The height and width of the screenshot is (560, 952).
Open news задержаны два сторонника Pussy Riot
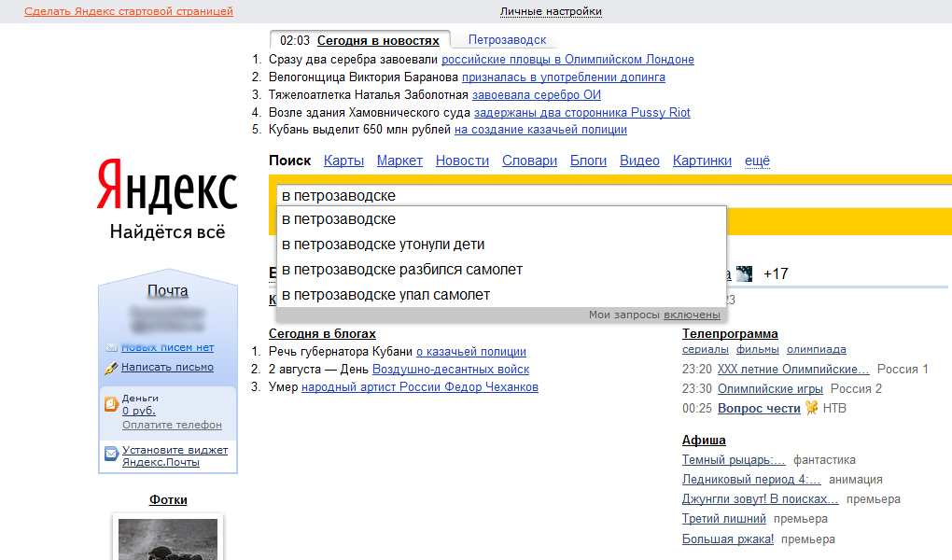pos(582,112)
